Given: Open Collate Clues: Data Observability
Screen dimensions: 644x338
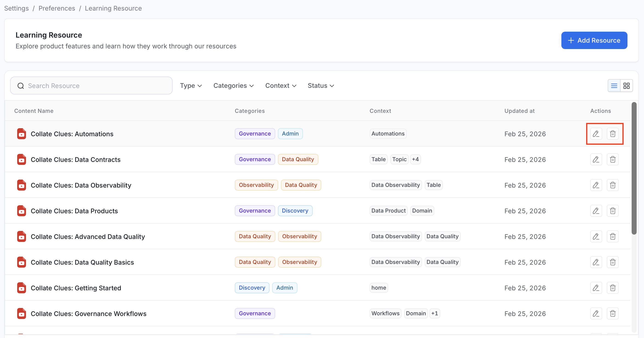Looking at the screenshot, I should [81, 185].
